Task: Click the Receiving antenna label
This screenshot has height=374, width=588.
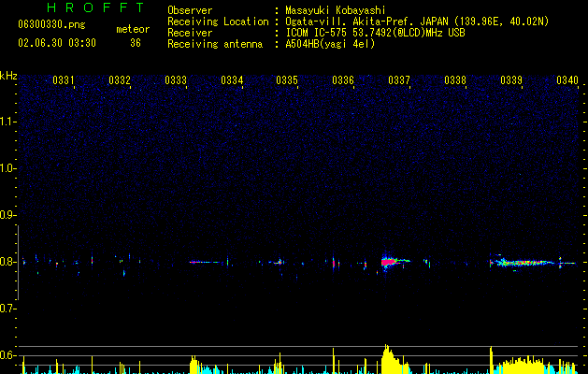Action: click(x=215, y=44)
